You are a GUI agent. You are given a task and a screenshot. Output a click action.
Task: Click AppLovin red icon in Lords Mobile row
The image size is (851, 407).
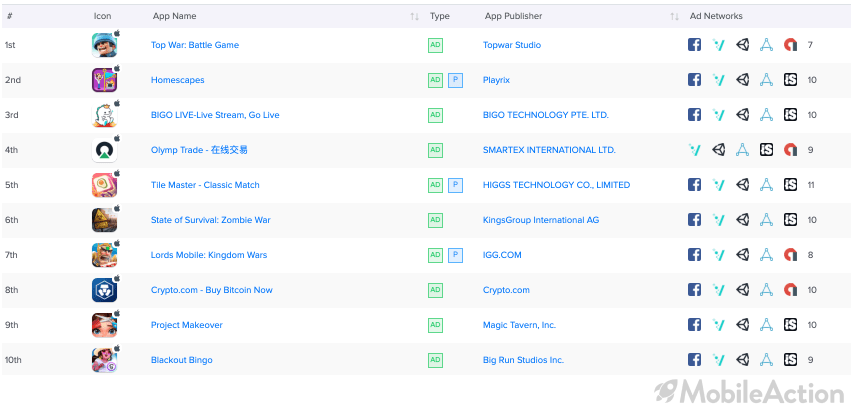coord(790,255)
